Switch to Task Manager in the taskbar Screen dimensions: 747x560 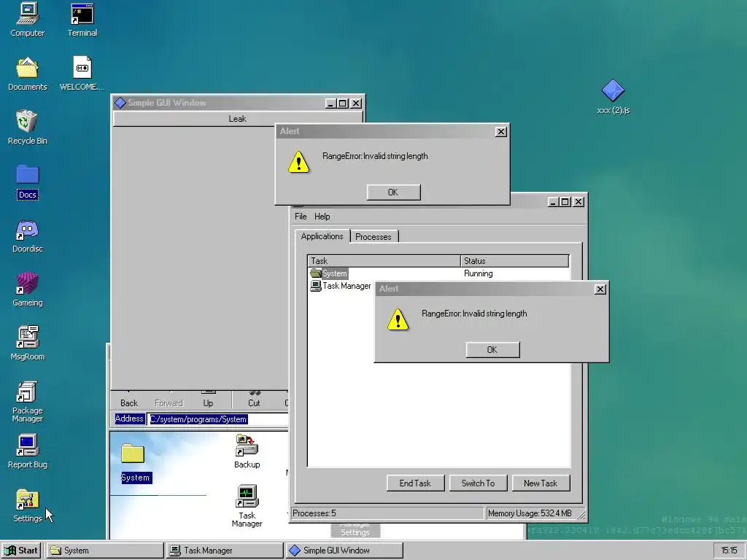tap(225, 551)
